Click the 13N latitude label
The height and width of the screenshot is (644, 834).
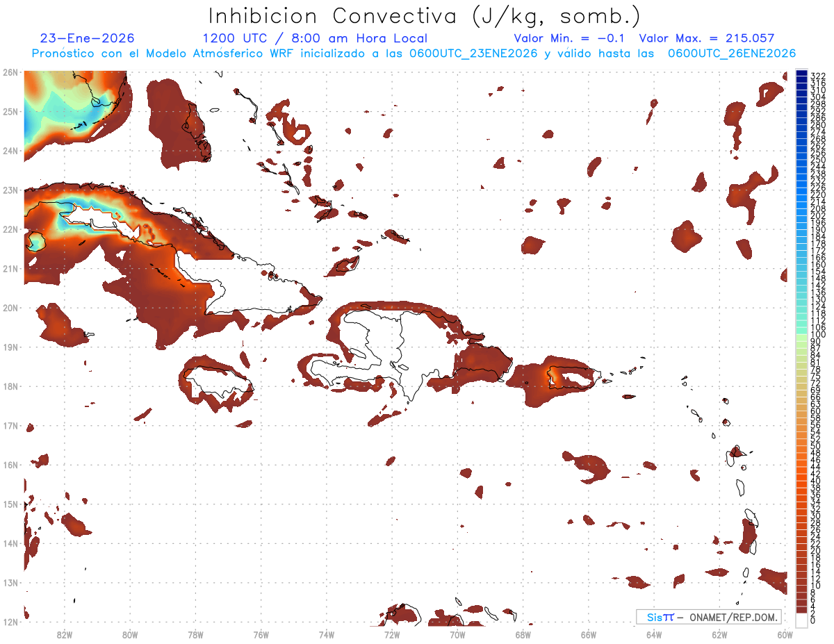pos(10,582)
